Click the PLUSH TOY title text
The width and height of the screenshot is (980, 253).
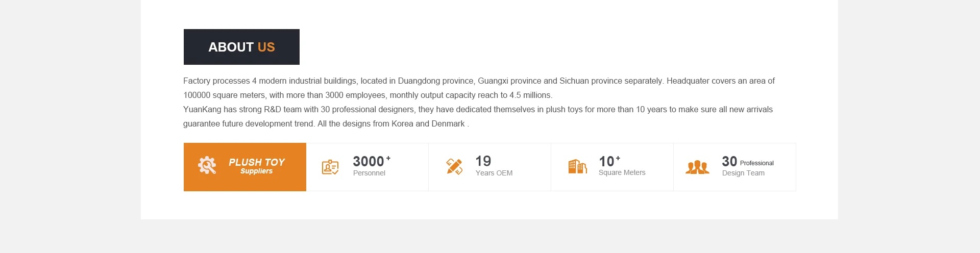click(256, 162)
